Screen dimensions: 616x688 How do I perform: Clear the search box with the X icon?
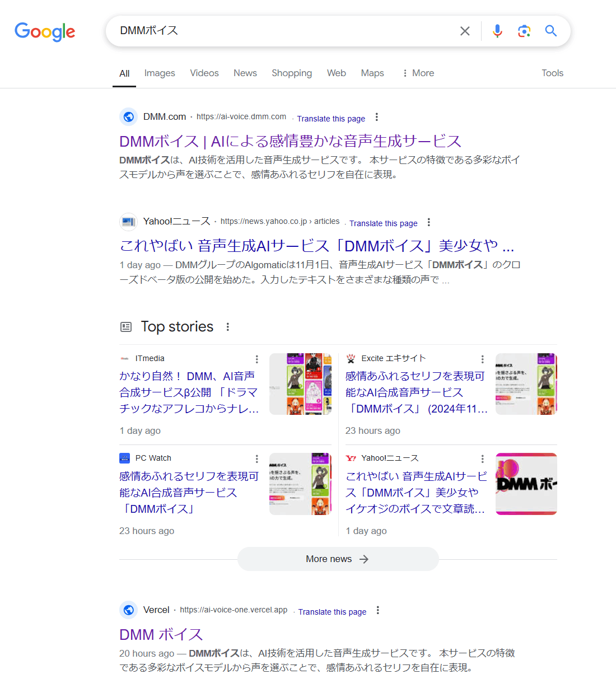coord(465,31)
